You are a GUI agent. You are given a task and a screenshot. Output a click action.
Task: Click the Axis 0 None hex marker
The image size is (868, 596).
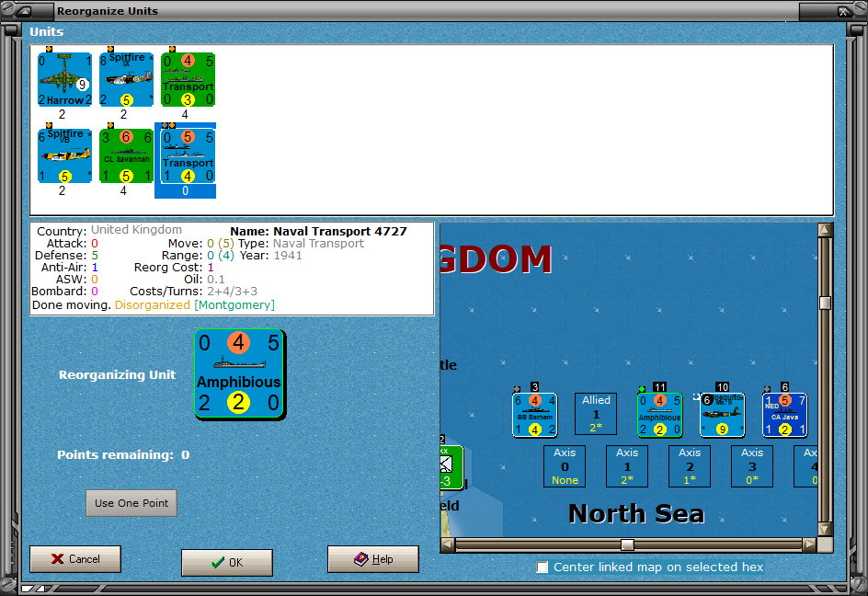pos(564,466)
